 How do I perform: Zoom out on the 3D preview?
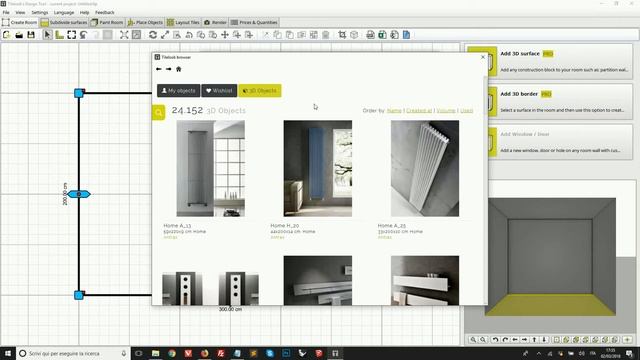483,340
